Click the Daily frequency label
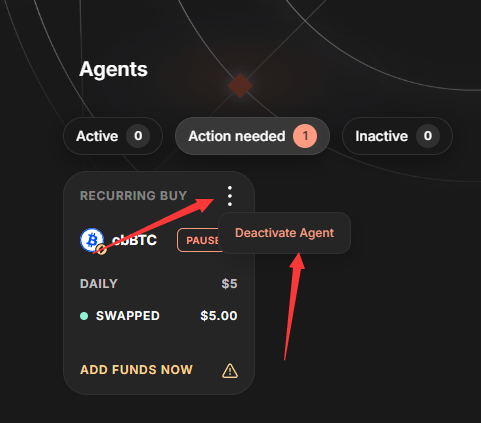481x423 pixels. click(x=99, y=284)
